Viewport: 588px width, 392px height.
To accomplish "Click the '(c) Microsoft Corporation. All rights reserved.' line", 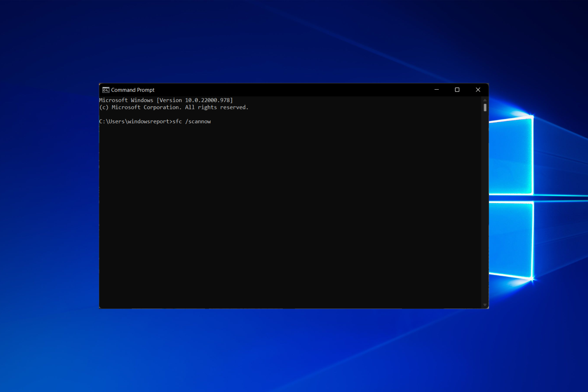I will pyautogui.click(x=174, y=107).
